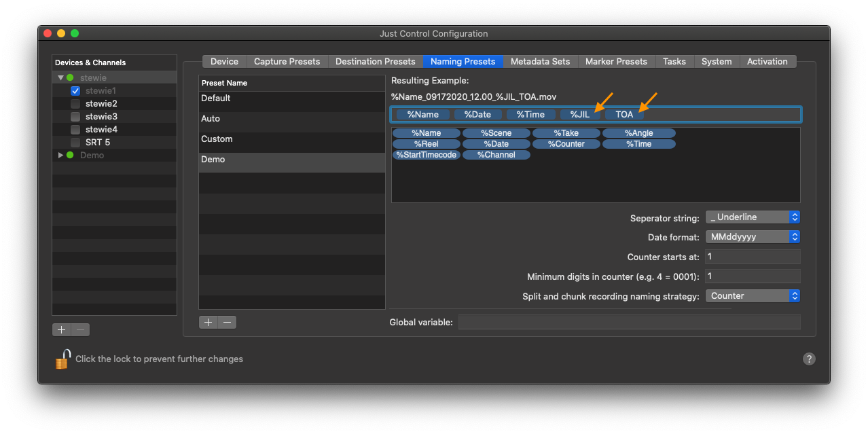Screen dimensions: 868x434
Task: Click the green status dot next to stewie
Action: (70, 77)
